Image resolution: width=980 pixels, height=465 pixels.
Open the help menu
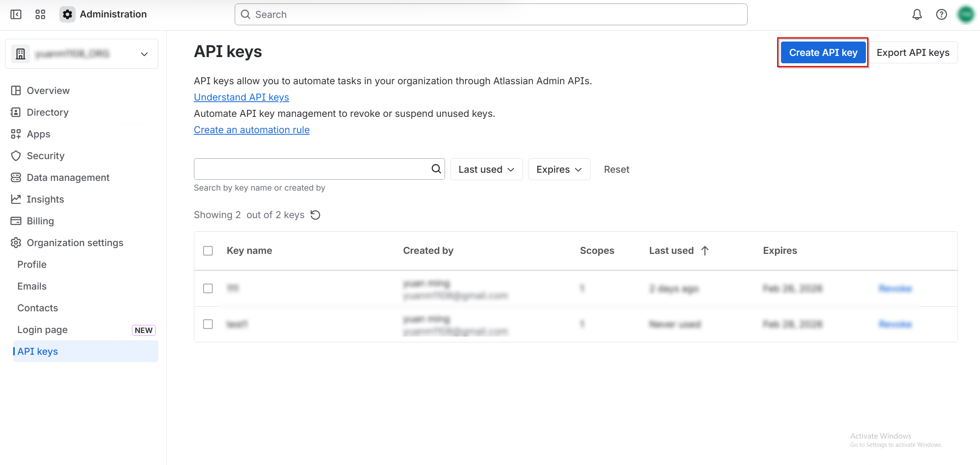942,14
